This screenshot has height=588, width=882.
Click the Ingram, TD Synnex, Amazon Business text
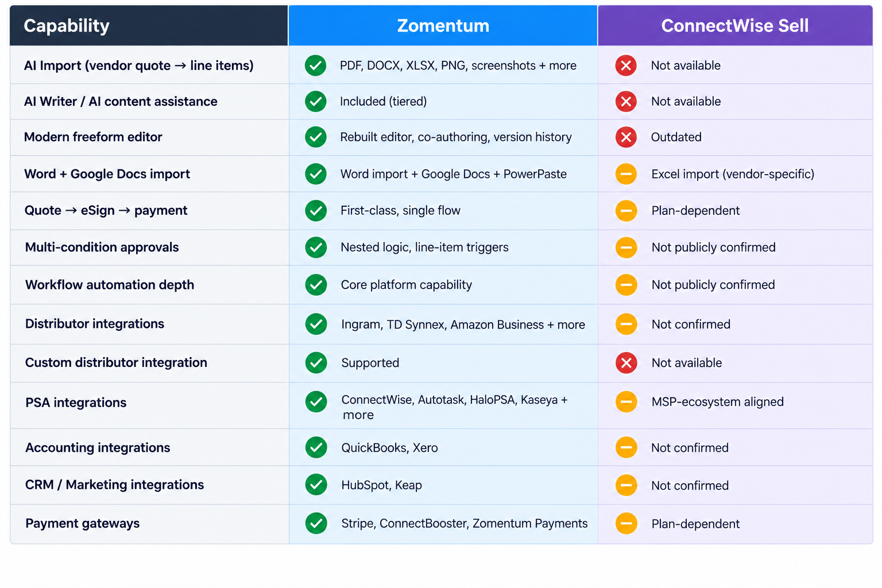pyautogui.click(x=442, y=324)
